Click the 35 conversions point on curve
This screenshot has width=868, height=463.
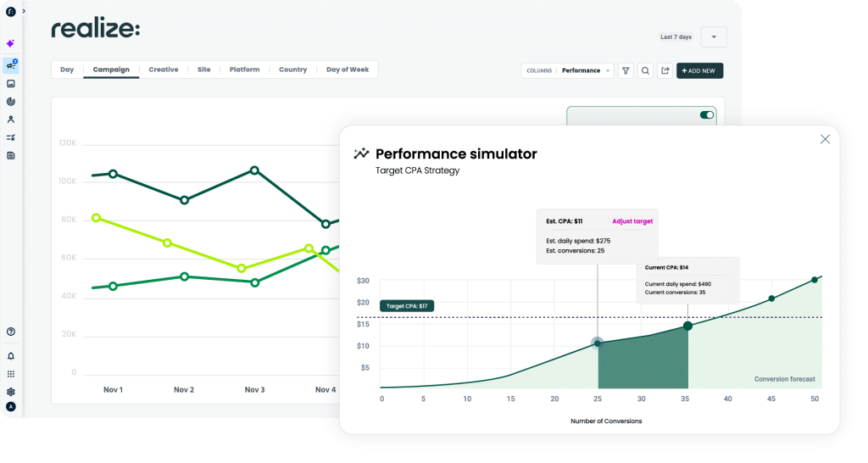pos(687,326)
